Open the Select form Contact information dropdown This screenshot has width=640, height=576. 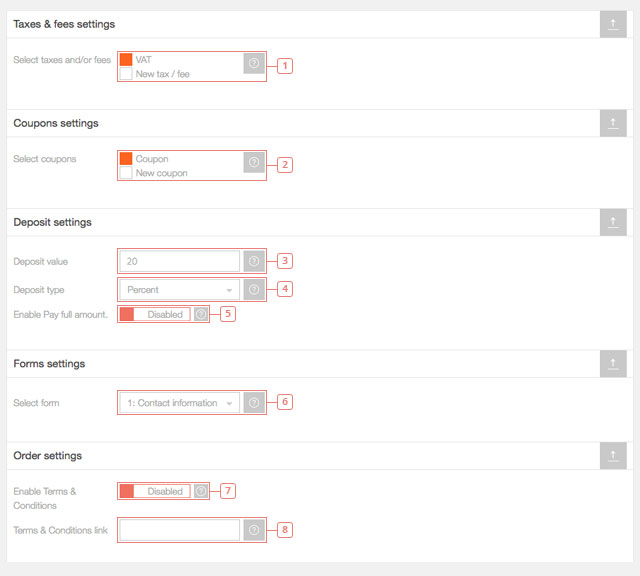pyautogui.click(x=179, y=403)
